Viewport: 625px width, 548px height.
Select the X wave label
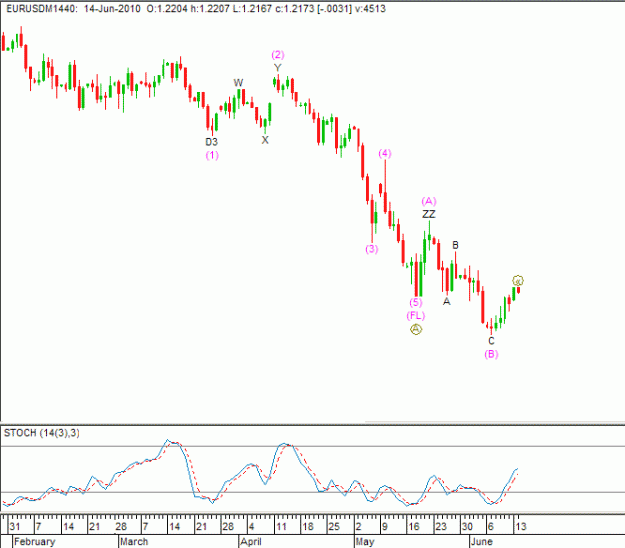pyautogui.click(x=265, y=140)
